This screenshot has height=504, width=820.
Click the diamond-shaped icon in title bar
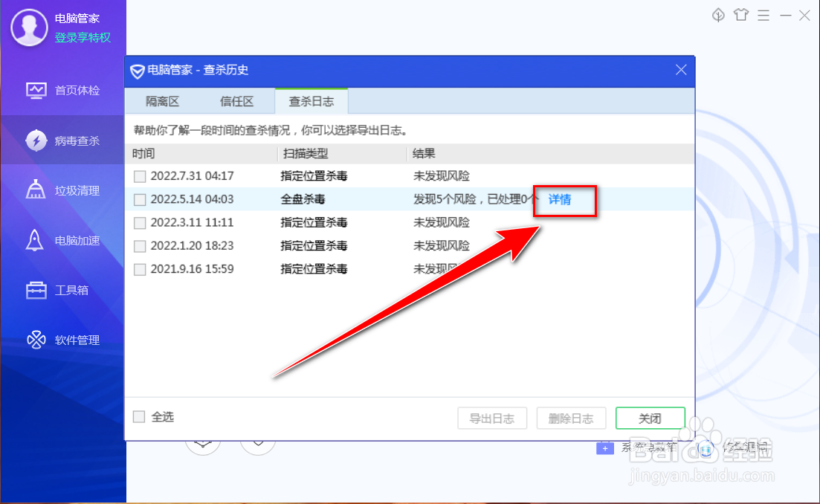[x=719, y=15]
